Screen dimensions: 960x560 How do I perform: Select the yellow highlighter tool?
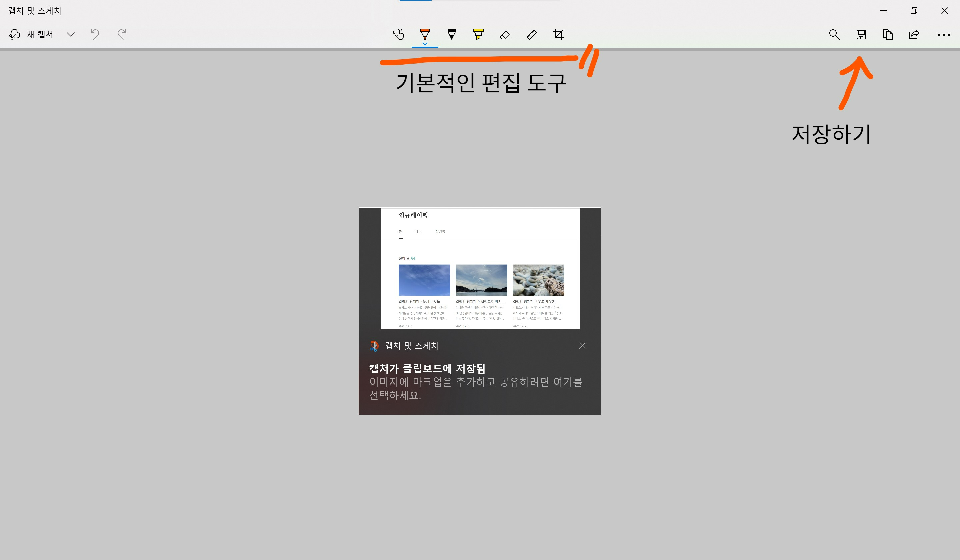coord(478,35)
